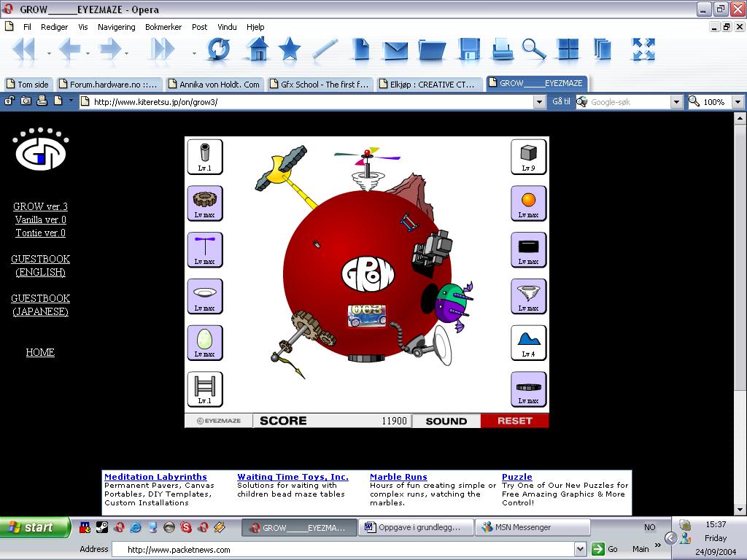Image resolution: width=747 pixels, height=560 pixels.
Task: Open the Rediger menu
Action: 54,27
